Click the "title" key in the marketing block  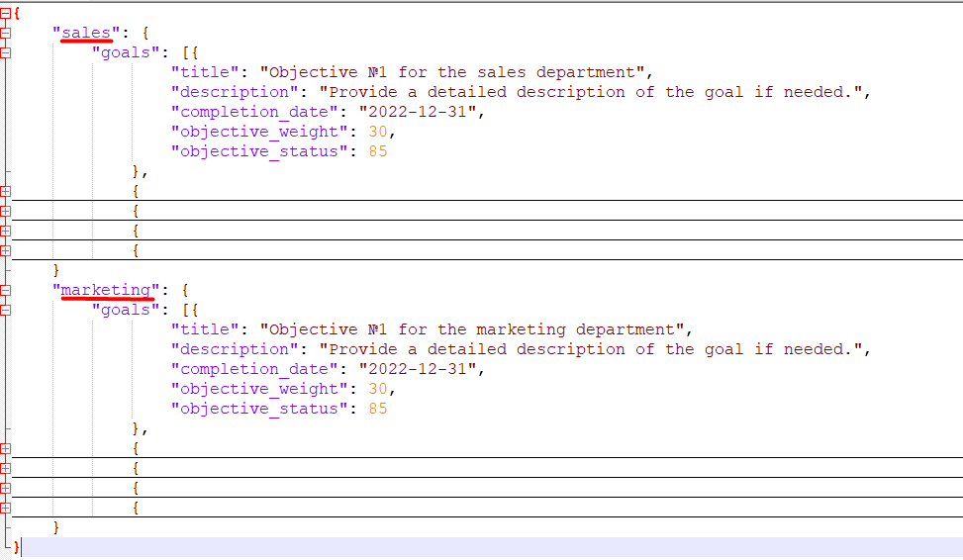click(x=205, y=329)
